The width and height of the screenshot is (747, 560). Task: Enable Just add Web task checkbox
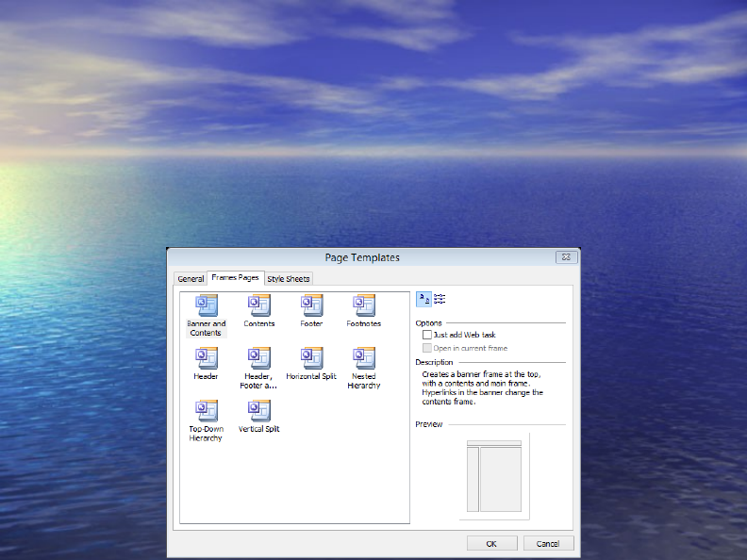tap(427, 335)
